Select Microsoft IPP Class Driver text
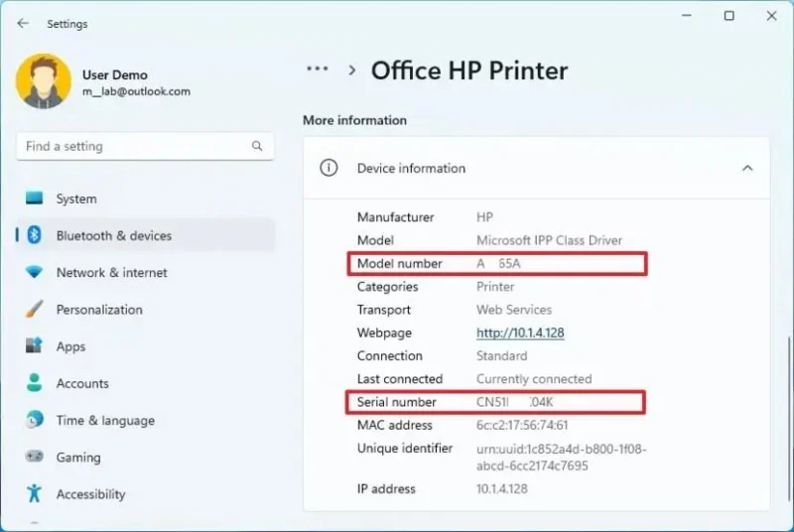Viewport: 794px width, 532px height. tap(550, 240)
